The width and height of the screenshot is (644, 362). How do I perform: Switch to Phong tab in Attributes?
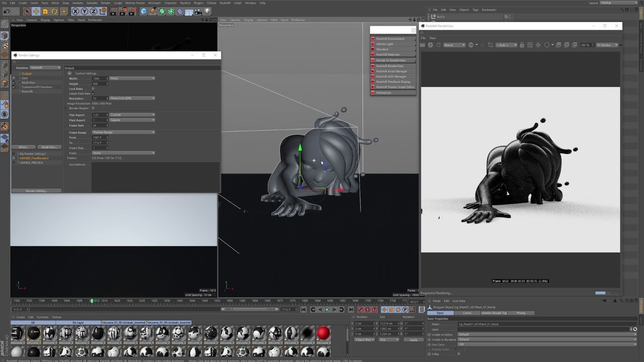click(x=521, y=313)
